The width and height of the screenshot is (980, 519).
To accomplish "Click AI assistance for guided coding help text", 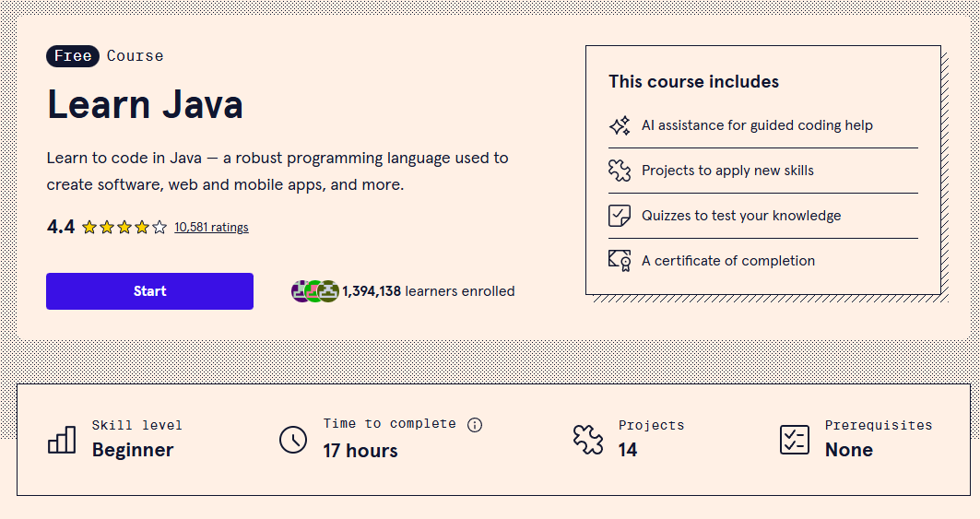I will (x=757, y=125).
